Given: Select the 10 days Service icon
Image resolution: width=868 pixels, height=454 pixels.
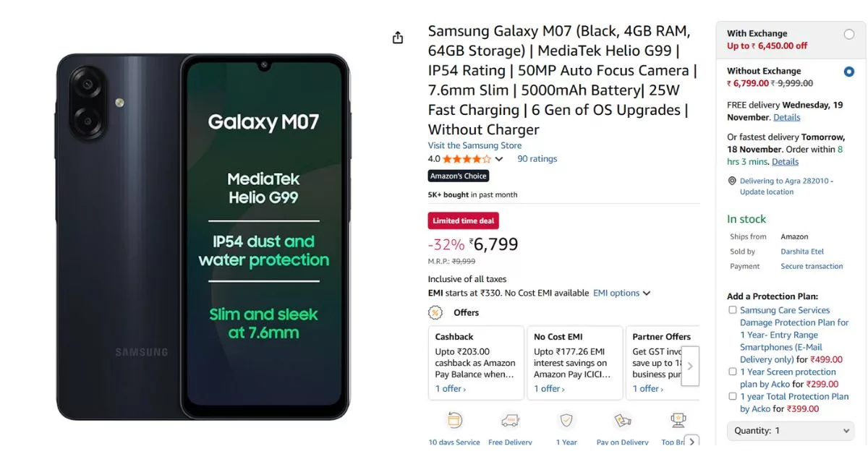Looking at the screenshot, I should pyautogui.click(x=454, y=419).
